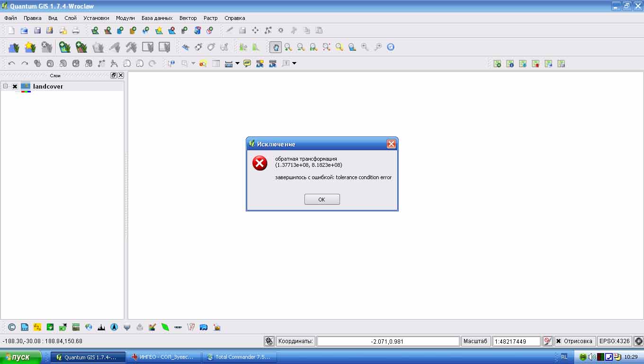Save the project with the floppy disk icon

(x=37, y=30)
